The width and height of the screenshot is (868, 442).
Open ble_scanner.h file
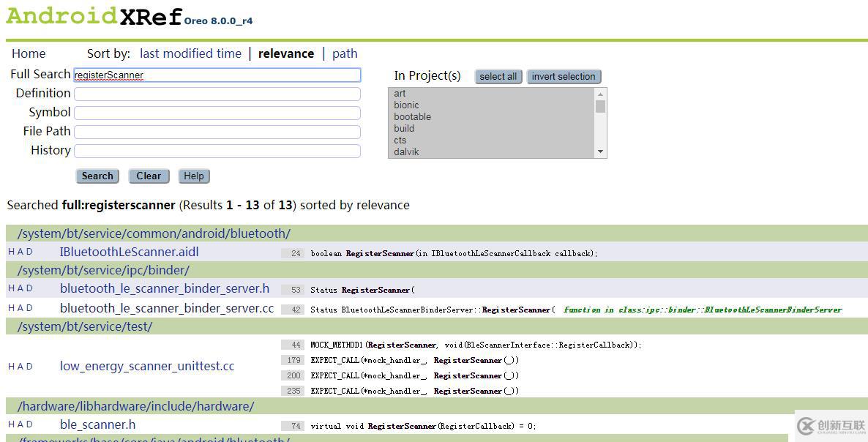click(x=97, y=424)
